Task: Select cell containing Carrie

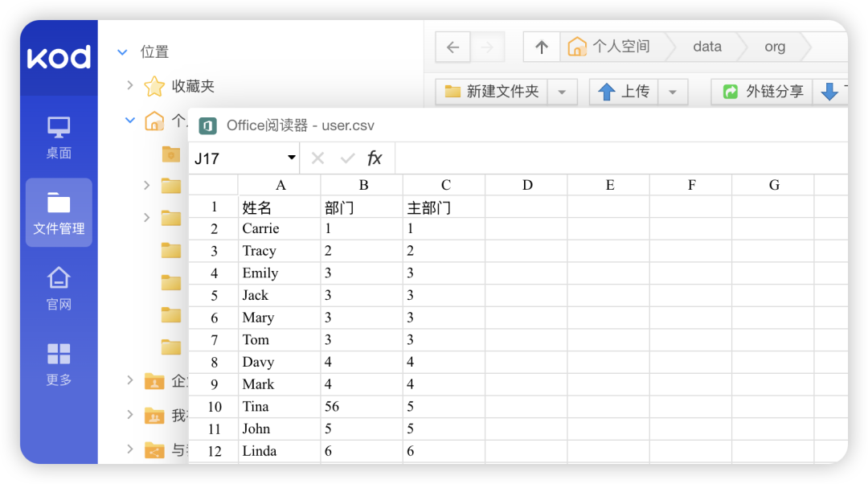Action: coord(280,228)
